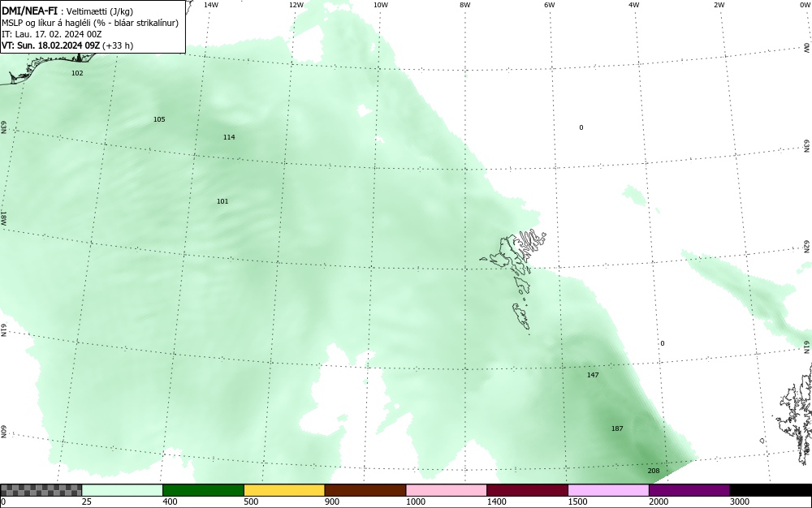The image size is (812, 508).
Task: Click the DMI/NEA-FI title text
Action: click(29, 11)
